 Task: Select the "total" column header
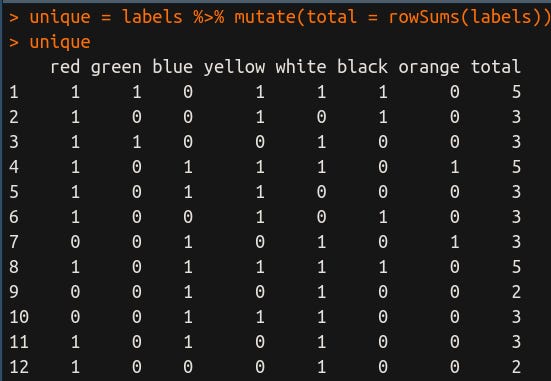pos(495,66)
